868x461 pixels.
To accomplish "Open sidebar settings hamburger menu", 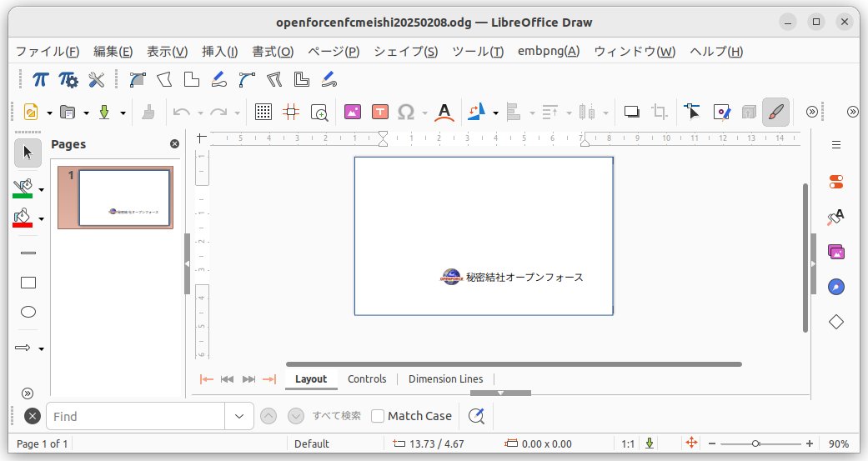I will click(x=836, y=145).
